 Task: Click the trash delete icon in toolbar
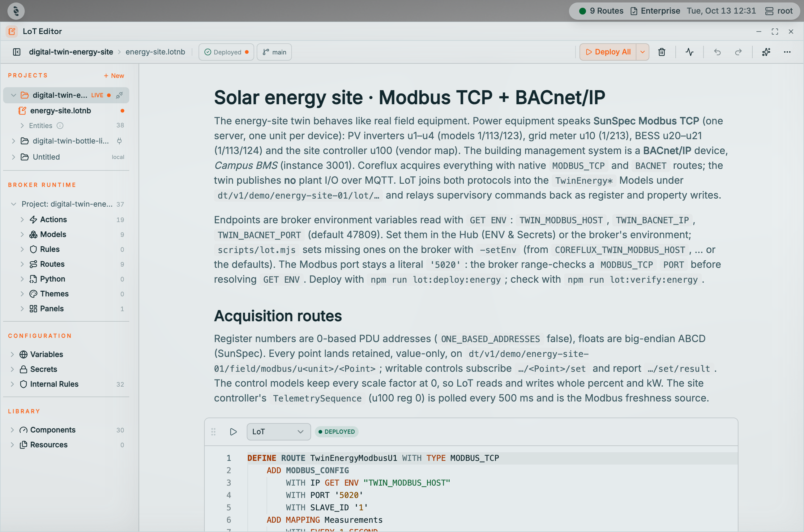661,52
